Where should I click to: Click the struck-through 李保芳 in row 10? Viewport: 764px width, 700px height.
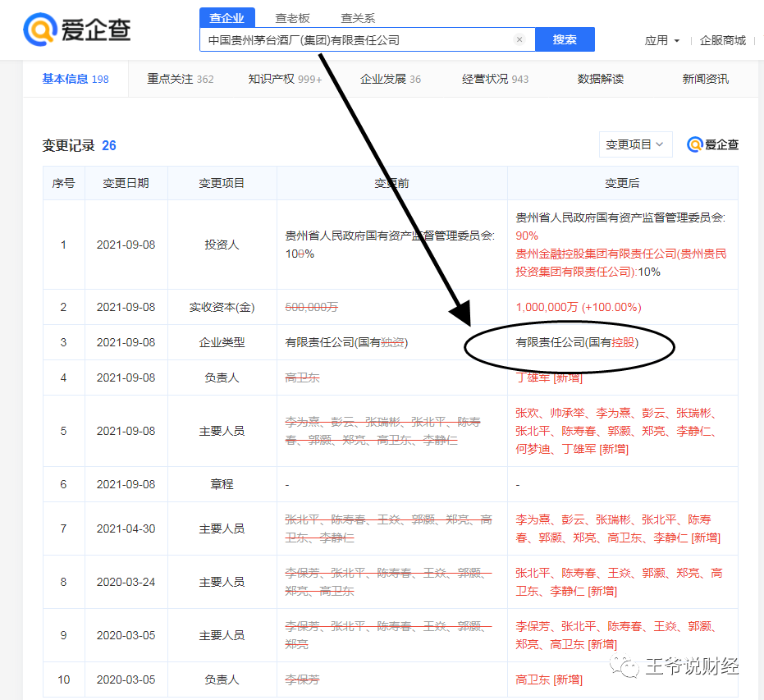click(302, 680)
